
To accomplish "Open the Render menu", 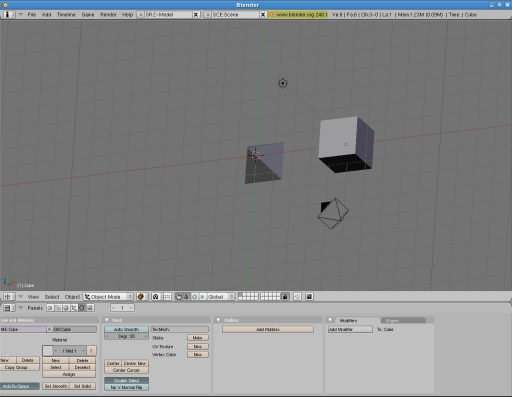I will [108, 15].
